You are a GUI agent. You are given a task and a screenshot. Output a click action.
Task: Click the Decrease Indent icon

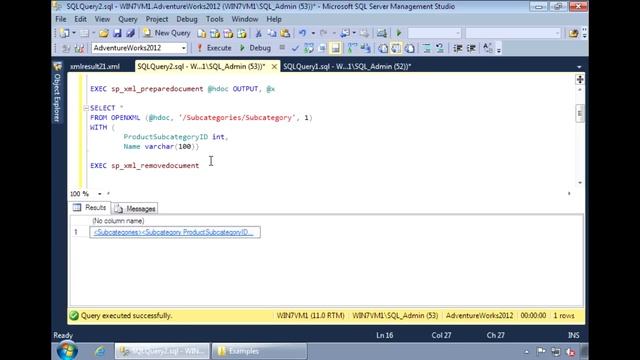(x=458, y=48)
